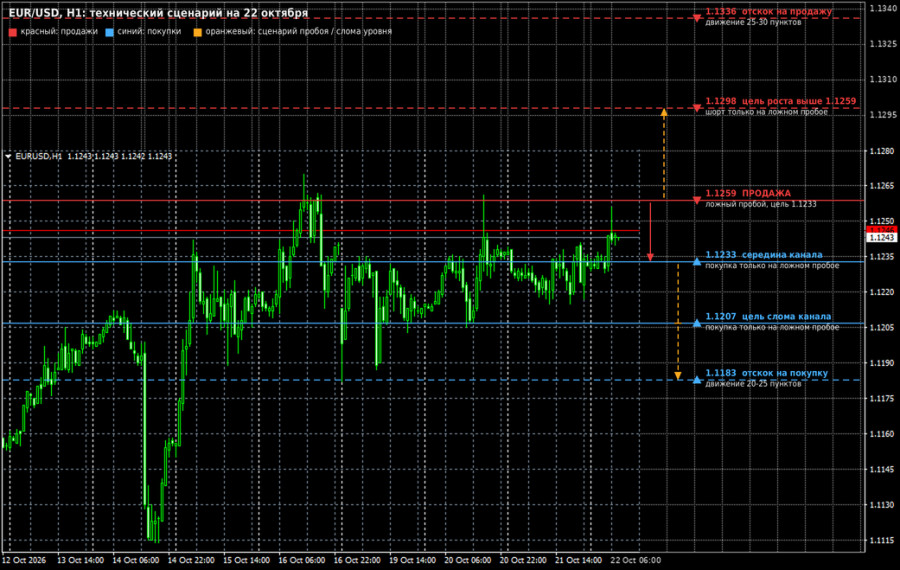Image resolution: width=900 pixels, height=570 pixels.
Task: Click time axis label '16 Oct 22:00'
Action: (357, 560)
